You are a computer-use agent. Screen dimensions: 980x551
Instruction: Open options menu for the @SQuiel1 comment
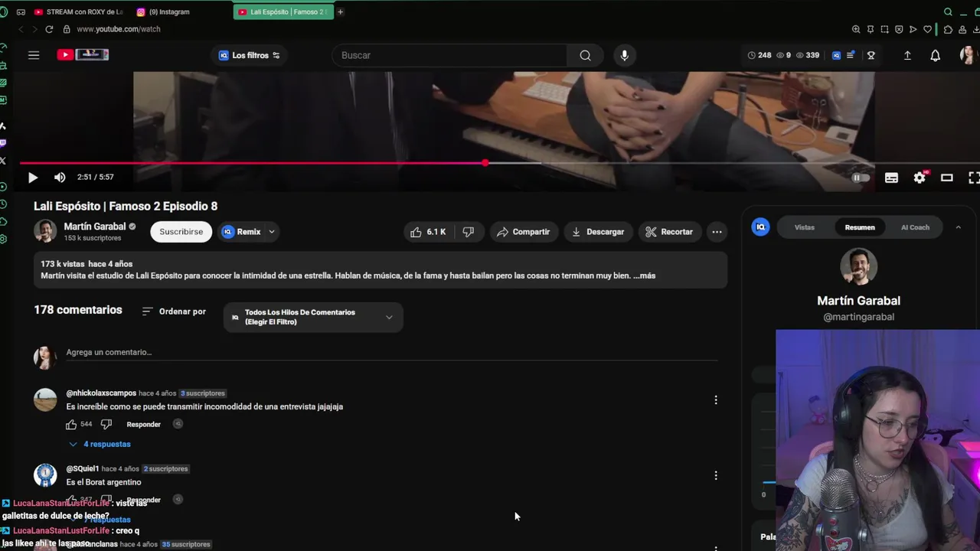click(716, 476)
